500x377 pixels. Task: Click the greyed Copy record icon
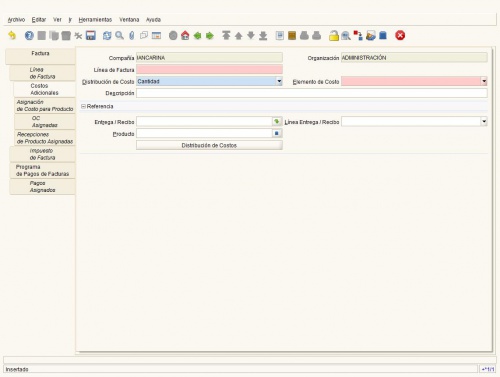(x=54, y=35)
